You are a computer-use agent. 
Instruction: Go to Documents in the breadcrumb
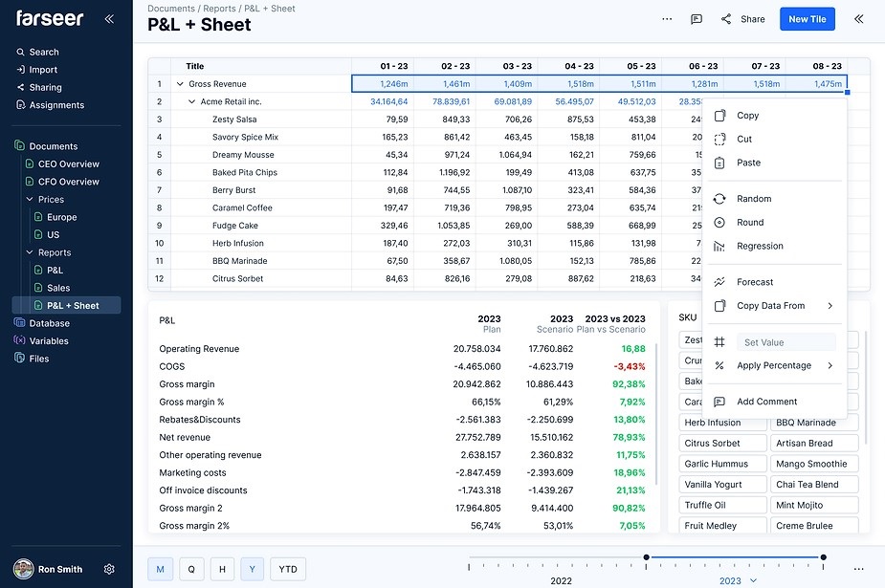pos(171,9)
